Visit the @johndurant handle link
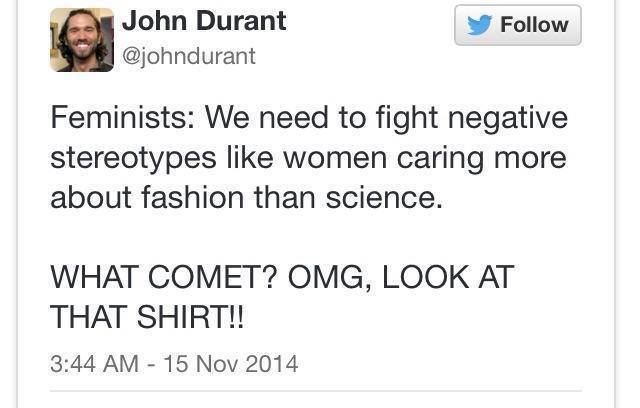Screen dimensions: 640x408 pos(188,56)
